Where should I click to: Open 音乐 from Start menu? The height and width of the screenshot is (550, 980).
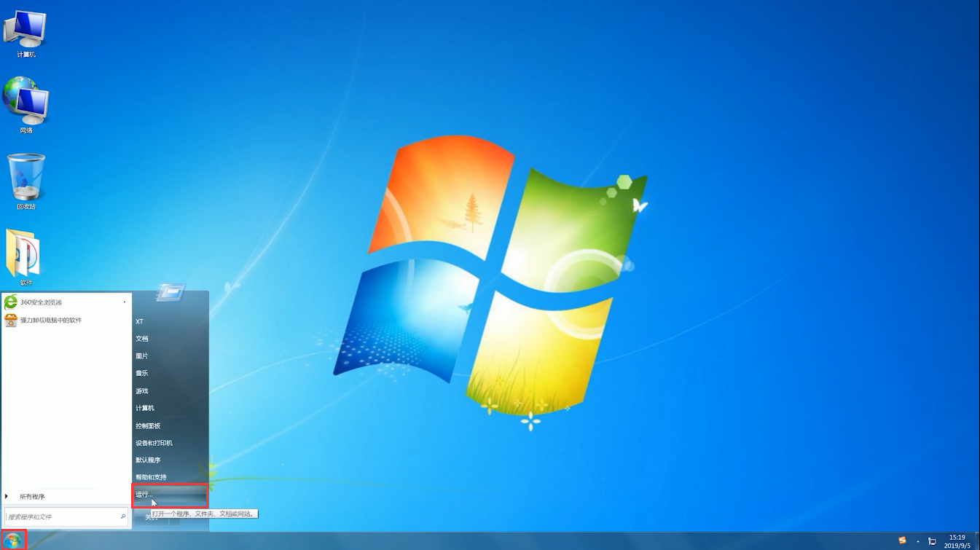pos(170,373)
